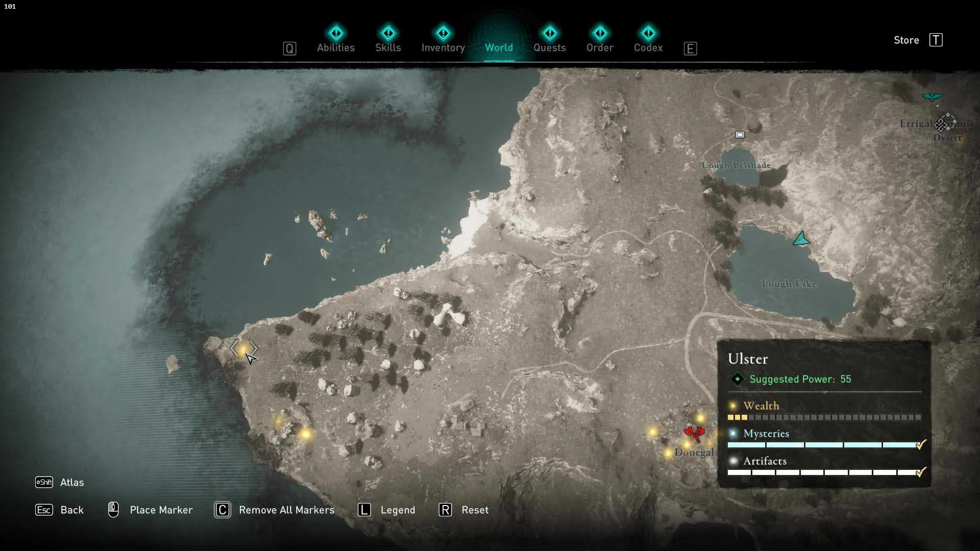Screen dimensions: 980x551
Task: Click the "Suggested Power: 55" text
Action: pos(800,379)
